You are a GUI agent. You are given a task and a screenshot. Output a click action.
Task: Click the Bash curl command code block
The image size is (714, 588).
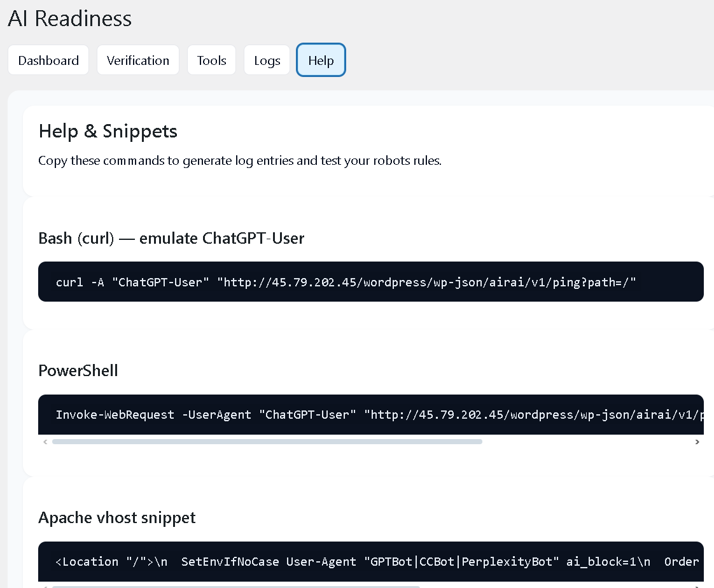[x=370, y=281]
